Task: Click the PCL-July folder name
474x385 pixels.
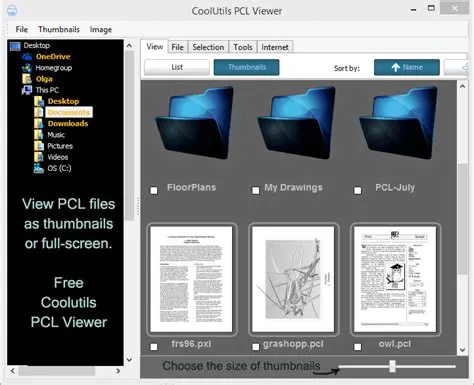Action: coord(395,187)
